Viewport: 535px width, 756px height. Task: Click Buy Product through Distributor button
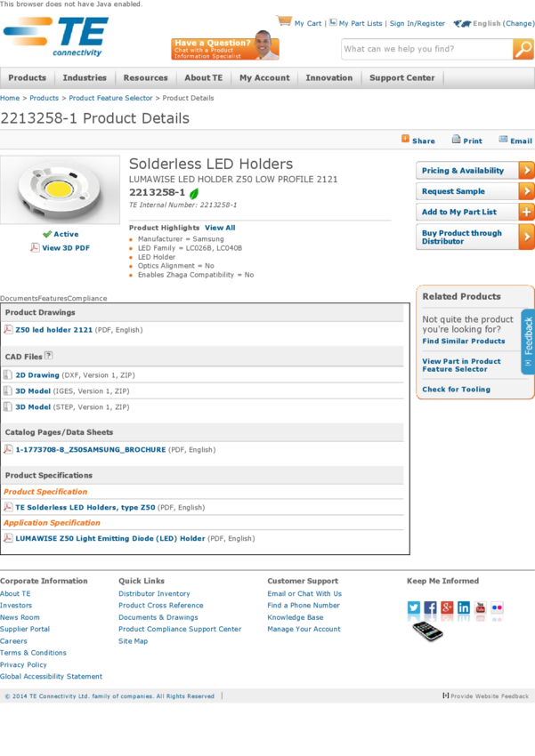(x=475, y=237)
